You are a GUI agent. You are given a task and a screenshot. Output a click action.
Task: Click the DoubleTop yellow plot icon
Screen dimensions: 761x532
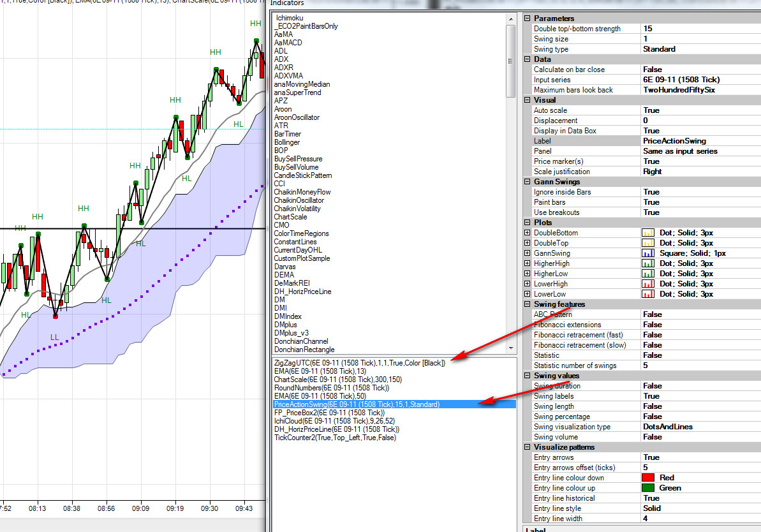[x=648, y=242]
